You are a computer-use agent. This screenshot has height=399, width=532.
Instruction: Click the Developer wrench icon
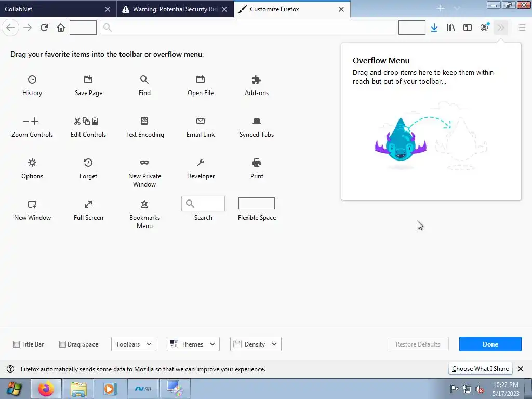201,163
